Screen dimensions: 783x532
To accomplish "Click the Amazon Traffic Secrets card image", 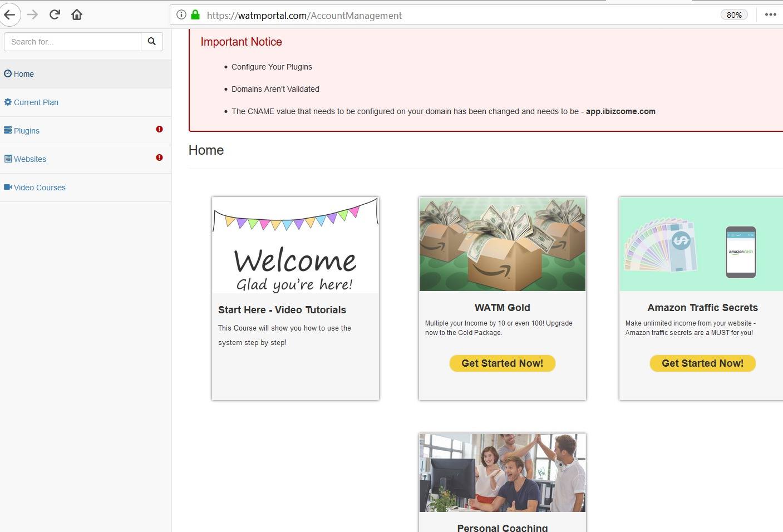I will tap(701, 244).
